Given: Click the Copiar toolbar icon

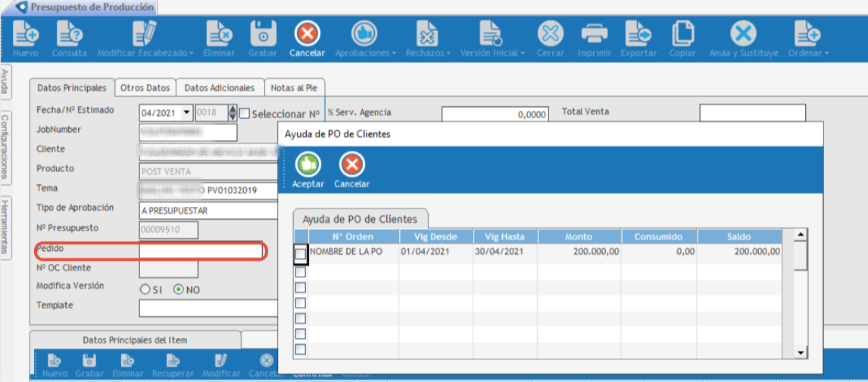Looking at the screenshot, I should coord(682,34).
